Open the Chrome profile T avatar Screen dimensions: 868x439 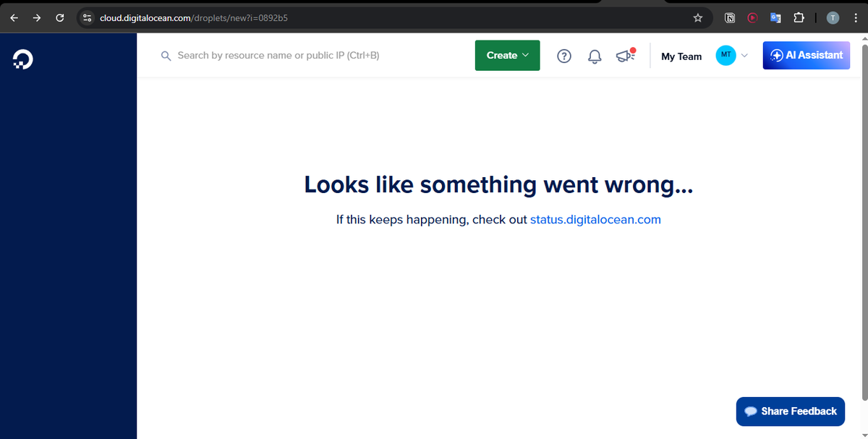pos(833,18)
